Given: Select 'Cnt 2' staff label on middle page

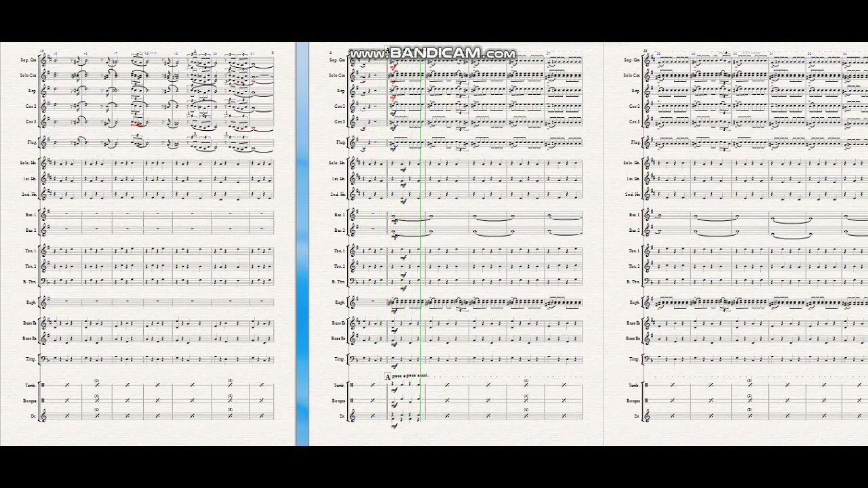Looking at the screenshot, I should click(340, 106).
